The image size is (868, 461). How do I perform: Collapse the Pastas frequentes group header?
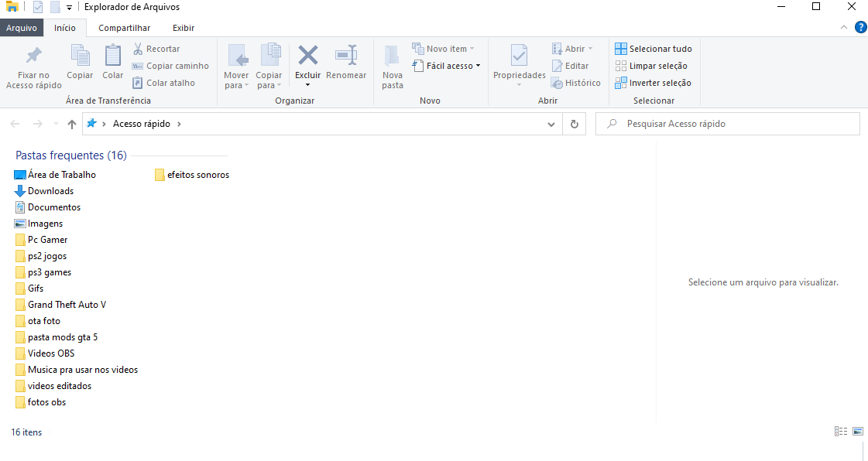(x=71, y=155)
